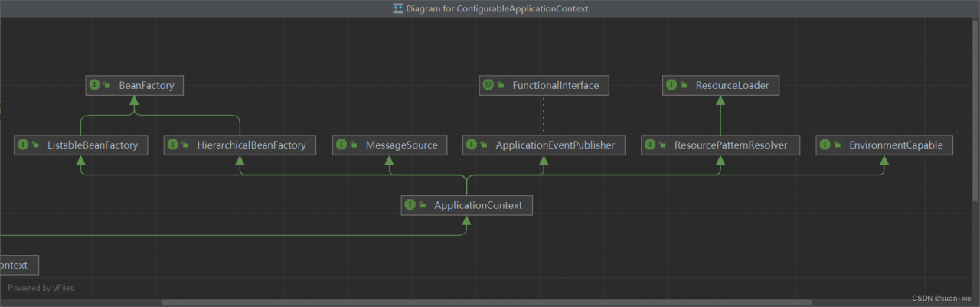Click the lock icon beside MessageSource

point(354,145)
